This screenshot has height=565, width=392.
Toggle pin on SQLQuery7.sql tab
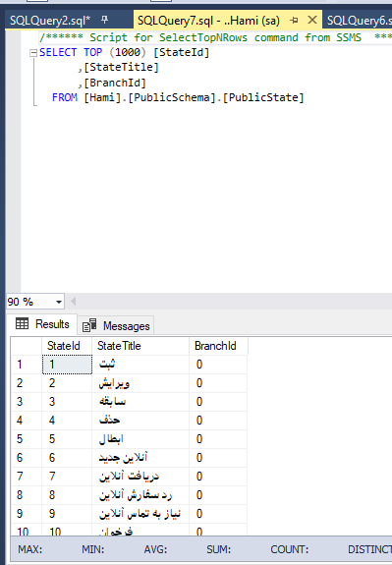click(x=294, y=21)
